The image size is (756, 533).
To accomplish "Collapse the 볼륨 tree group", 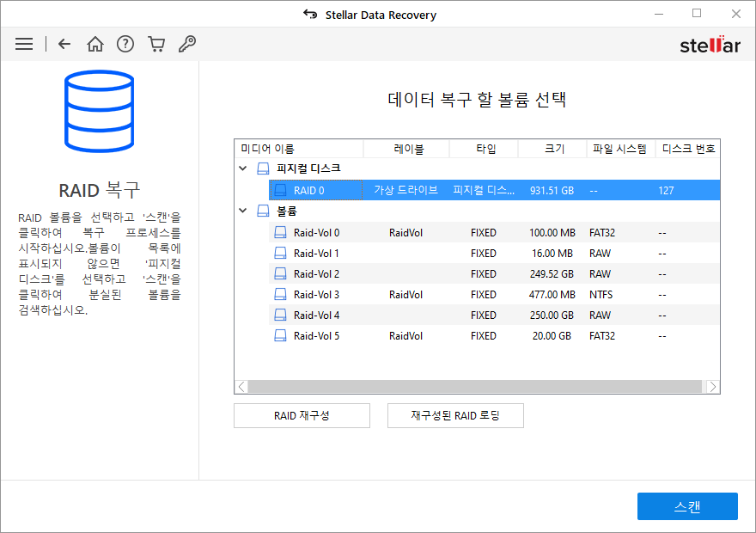I will [x=243, y=211].
